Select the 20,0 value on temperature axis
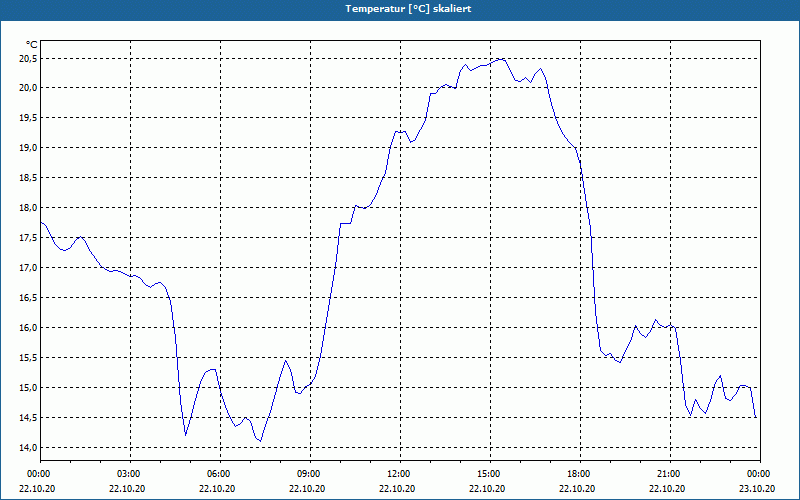 tap(28, 88)
